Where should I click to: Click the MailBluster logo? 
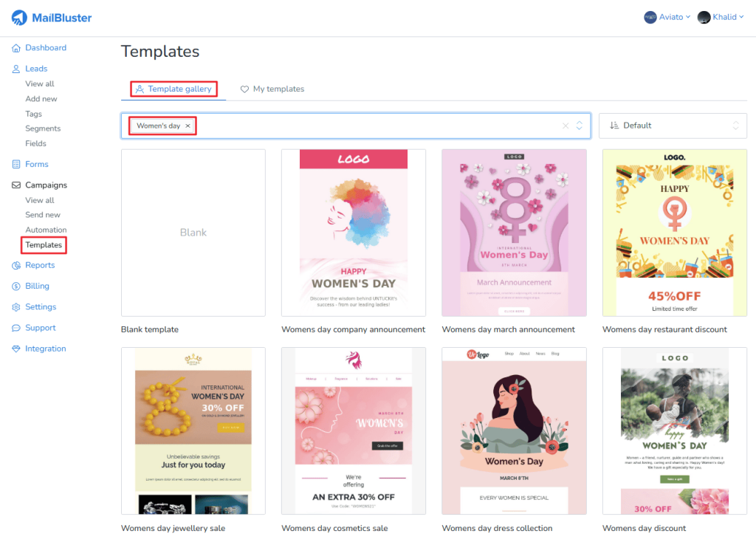(50, 17)
